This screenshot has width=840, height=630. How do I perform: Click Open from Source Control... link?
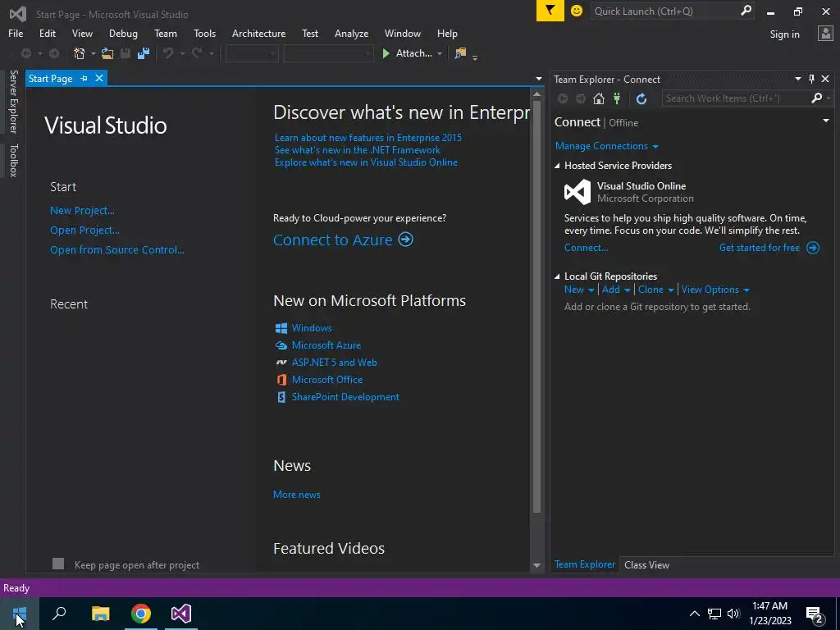(116, 249)
